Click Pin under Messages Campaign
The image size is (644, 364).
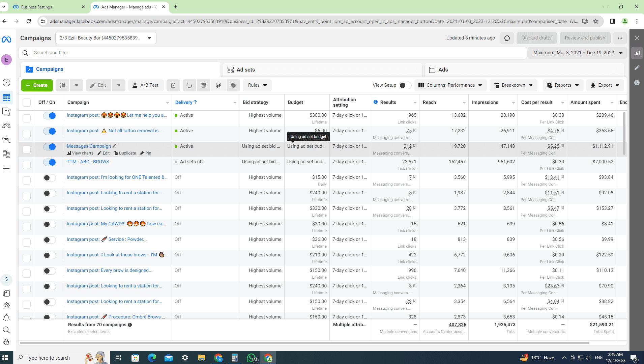click(146, 153)
